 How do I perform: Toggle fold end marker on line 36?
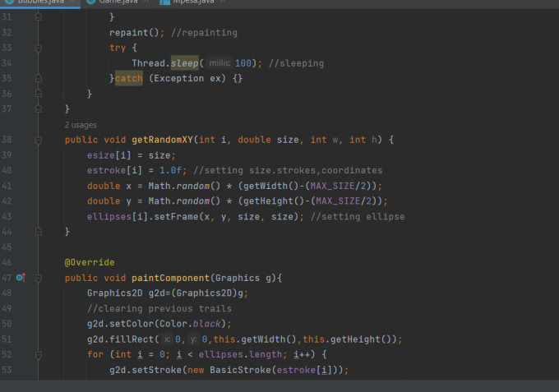pos(39,94)
